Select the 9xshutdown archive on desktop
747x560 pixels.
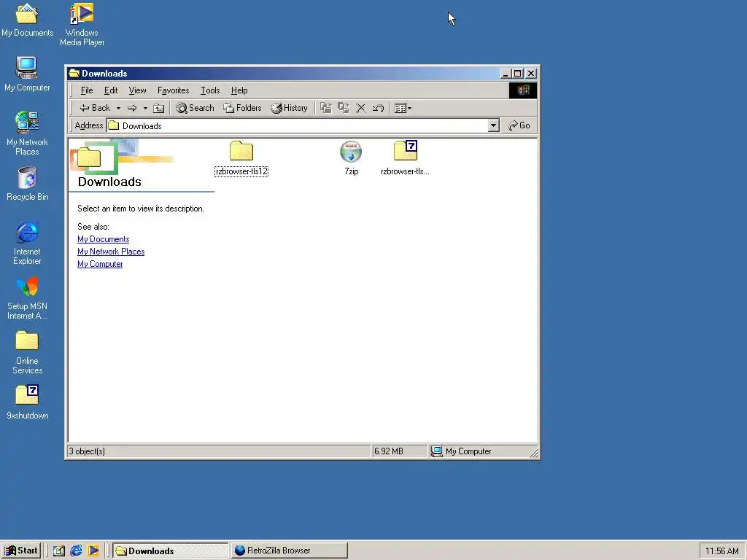[x=27, y=402]
